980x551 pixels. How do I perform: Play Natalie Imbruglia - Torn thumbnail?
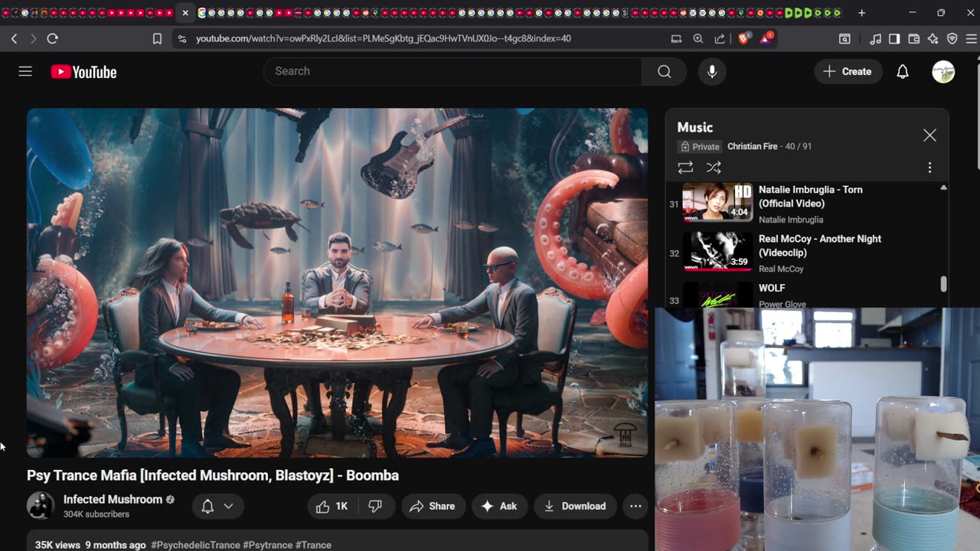click(717, 202)
